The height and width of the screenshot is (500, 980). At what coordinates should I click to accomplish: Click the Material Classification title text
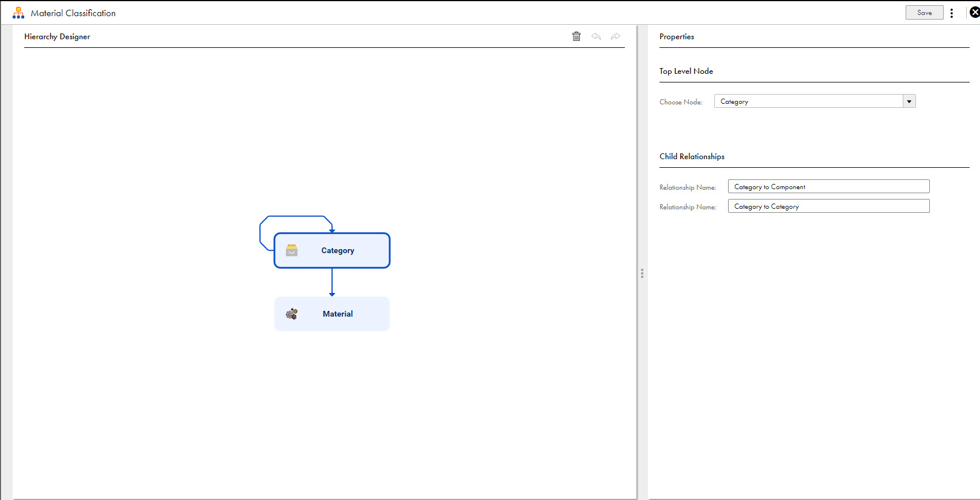(x=73, y=13)
